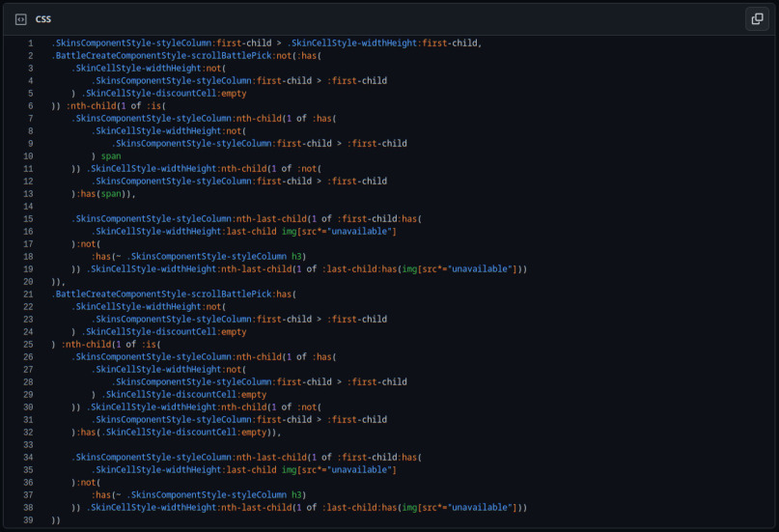Screen dimensions: 779x532
Task: Click "unavailable" string on line 16
Action: [361, 231]
